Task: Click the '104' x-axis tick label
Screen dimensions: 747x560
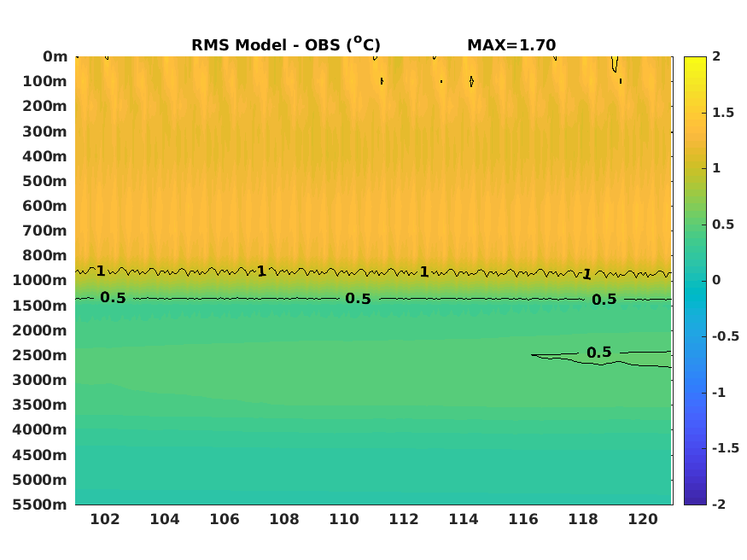Action: pyautogui.click(x=165, y=519)
